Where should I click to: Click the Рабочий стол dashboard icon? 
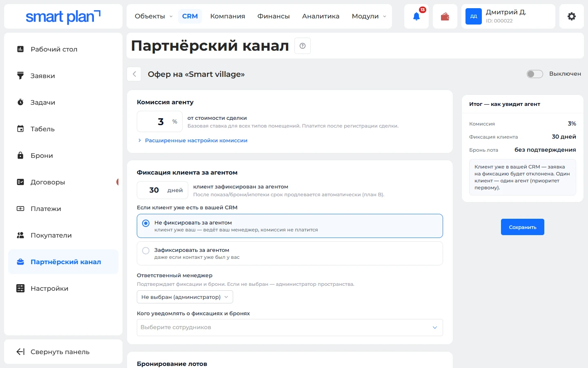coord(20,49)
